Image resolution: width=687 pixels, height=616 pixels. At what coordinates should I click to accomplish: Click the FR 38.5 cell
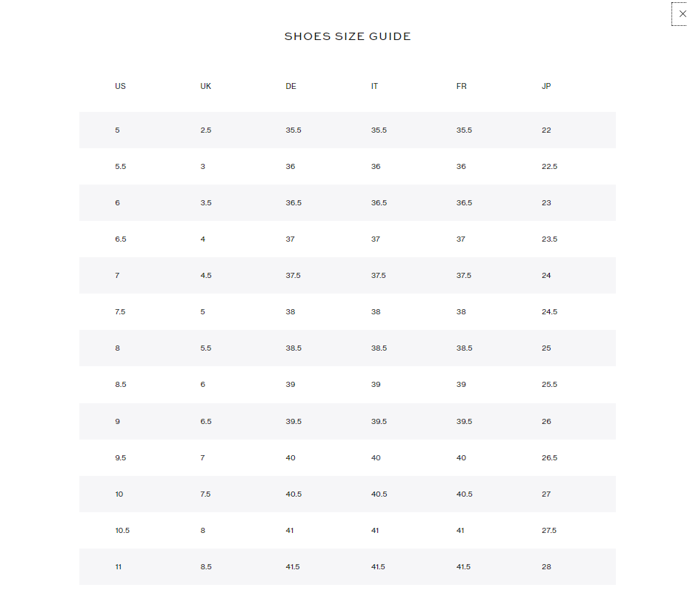tap(464, 348)
